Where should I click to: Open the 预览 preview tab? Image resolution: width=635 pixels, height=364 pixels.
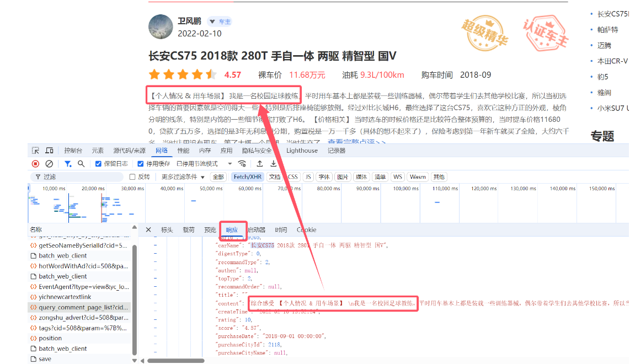click(210, 229)
